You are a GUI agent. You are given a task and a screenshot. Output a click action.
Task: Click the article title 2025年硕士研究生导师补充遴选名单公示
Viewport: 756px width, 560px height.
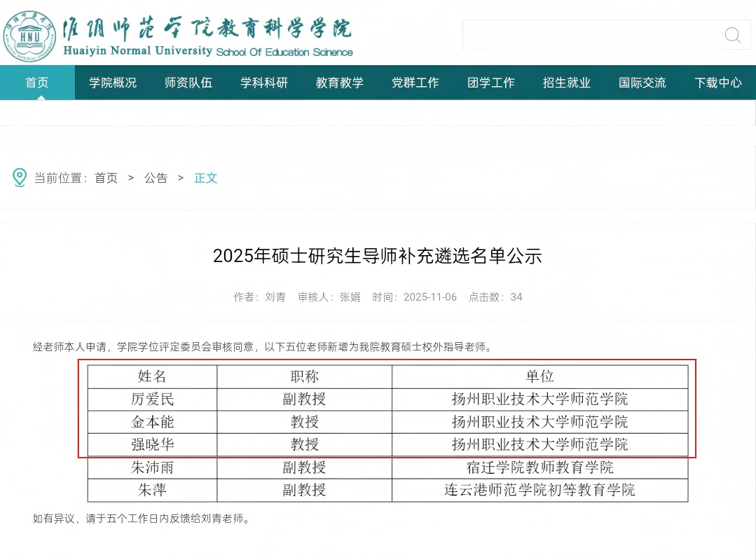coord(378,256)
